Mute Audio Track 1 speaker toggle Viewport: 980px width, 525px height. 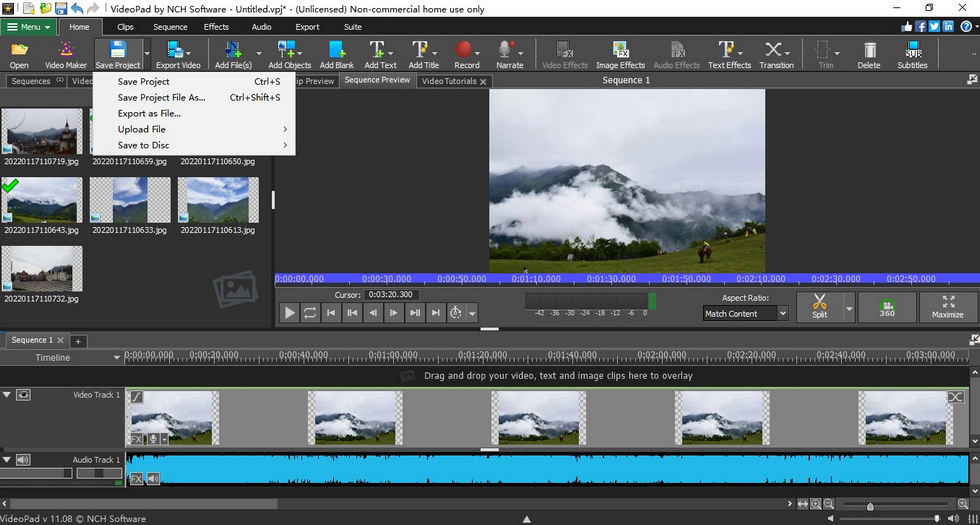click(23, 460)
